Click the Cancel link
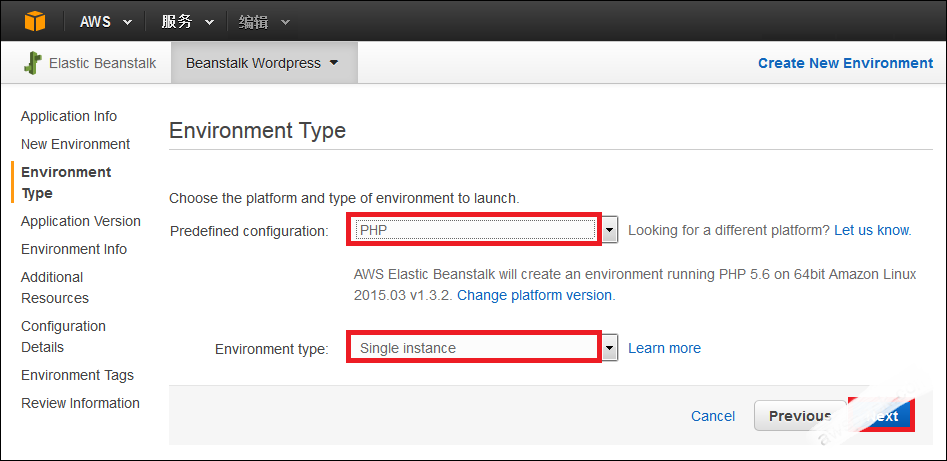947x461 pixels. (x=713, y=416)
